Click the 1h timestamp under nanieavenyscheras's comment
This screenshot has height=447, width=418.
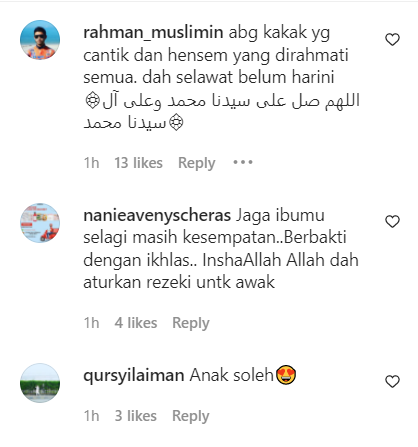point(91,323)
